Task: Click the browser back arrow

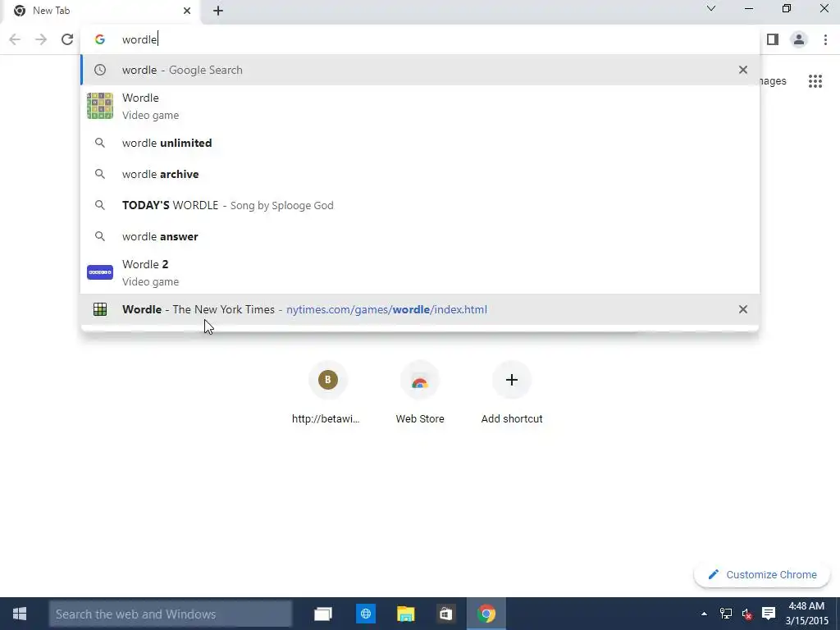Action: 15,39
